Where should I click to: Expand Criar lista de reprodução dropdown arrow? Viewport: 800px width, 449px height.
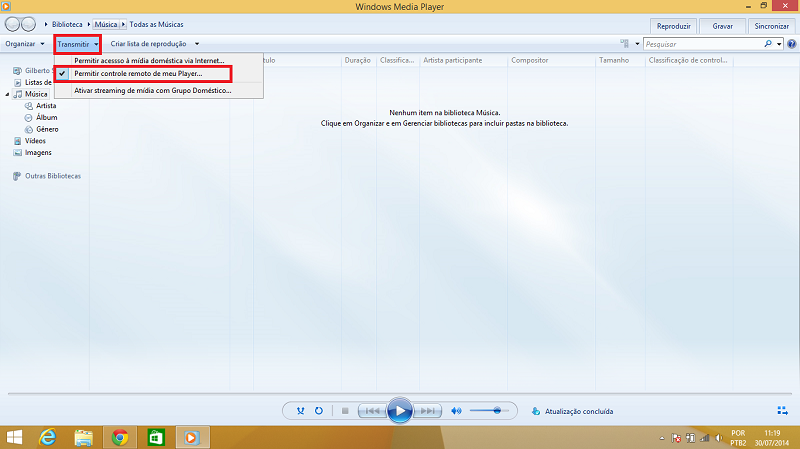coord(198,44)
